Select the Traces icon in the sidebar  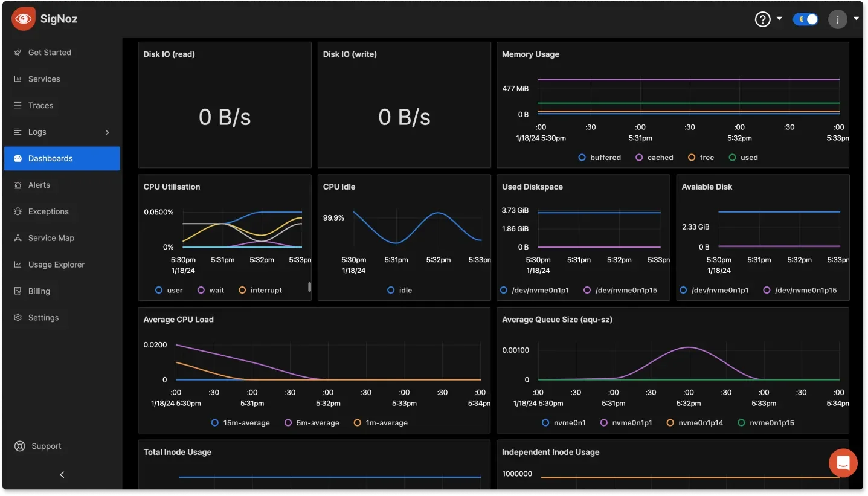click(20, 105)
